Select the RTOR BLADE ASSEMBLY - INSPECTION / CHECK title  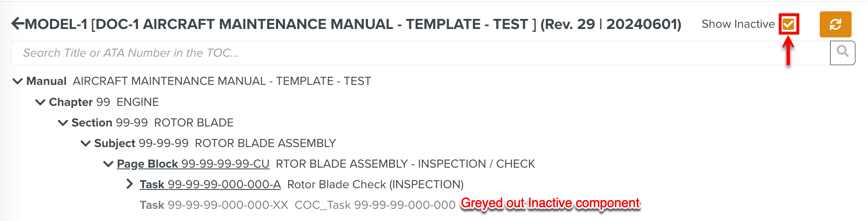(405, 164)
